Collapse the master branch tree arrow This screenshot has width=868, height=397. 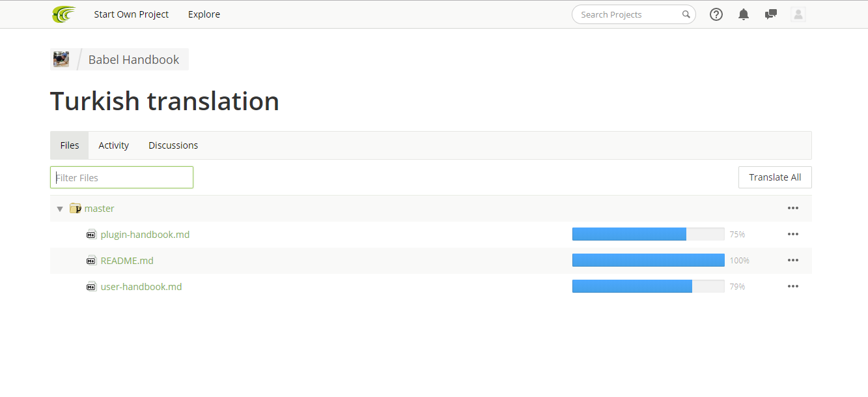point(60,209)
